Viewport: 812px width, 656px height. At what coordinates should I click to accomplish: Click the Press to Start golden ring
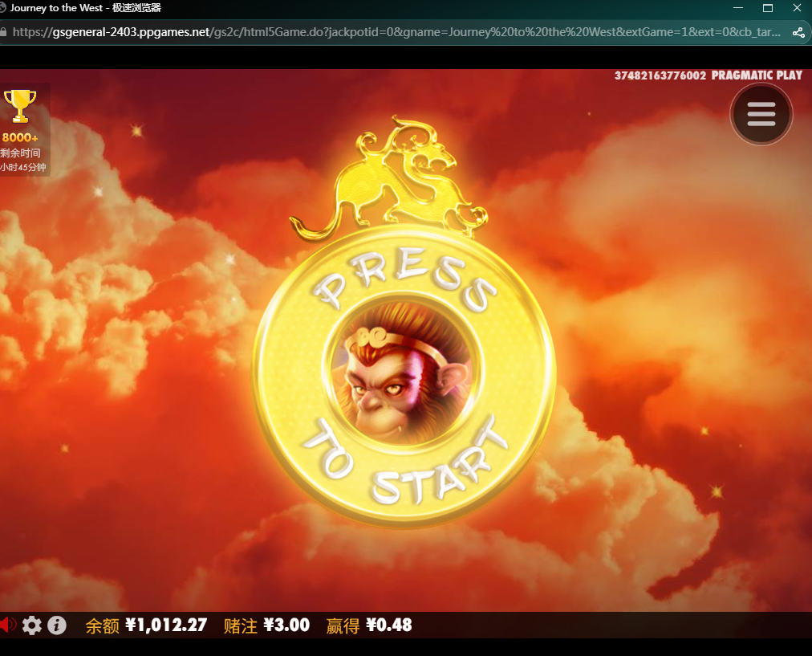pyautogui.click(x=404, y=377)
